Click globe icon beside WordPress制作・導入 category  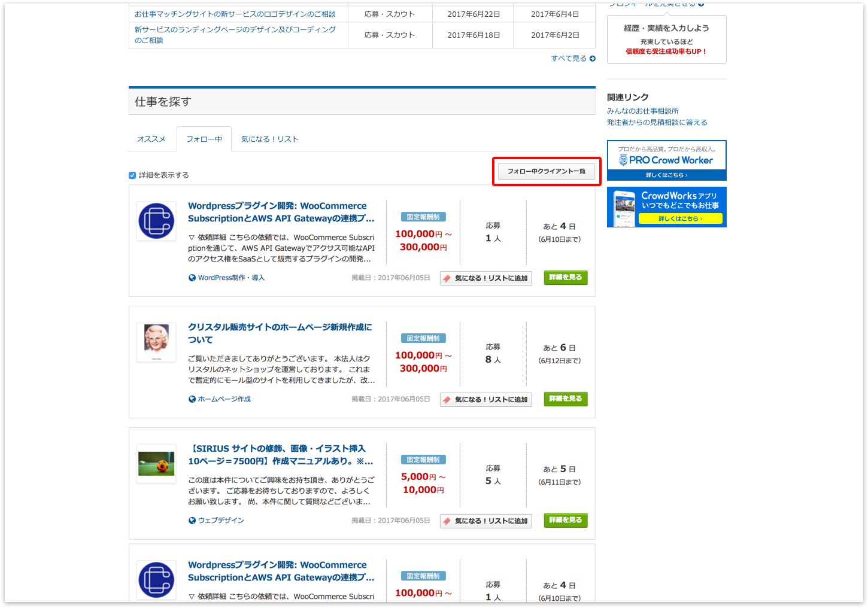click(192, 278)
